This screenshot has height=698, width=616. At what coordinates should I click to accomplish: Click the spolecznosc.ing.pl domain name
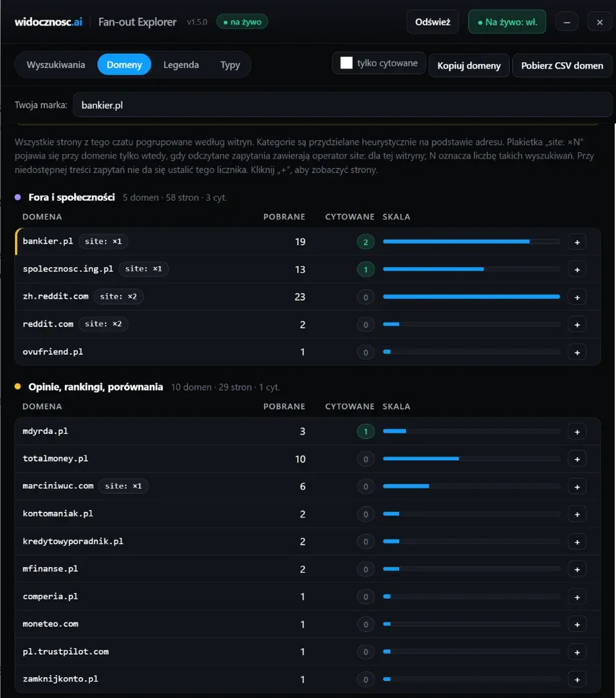coord(67,269)
